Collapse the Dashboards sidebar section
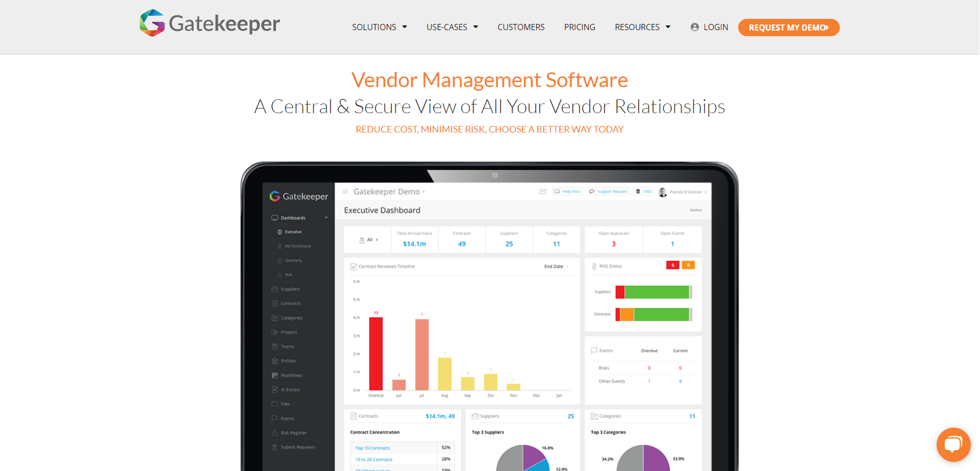This screenshot has width=980, height=471. coord(326,218)
